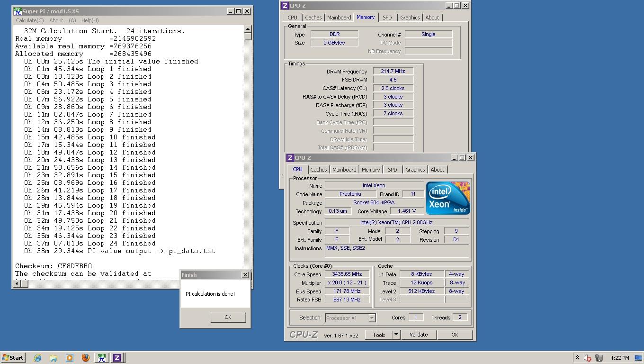Switch to CPU tab in back CPU-Z window
Viewport: 644px width, 364px height.
[x=293, y=18]
